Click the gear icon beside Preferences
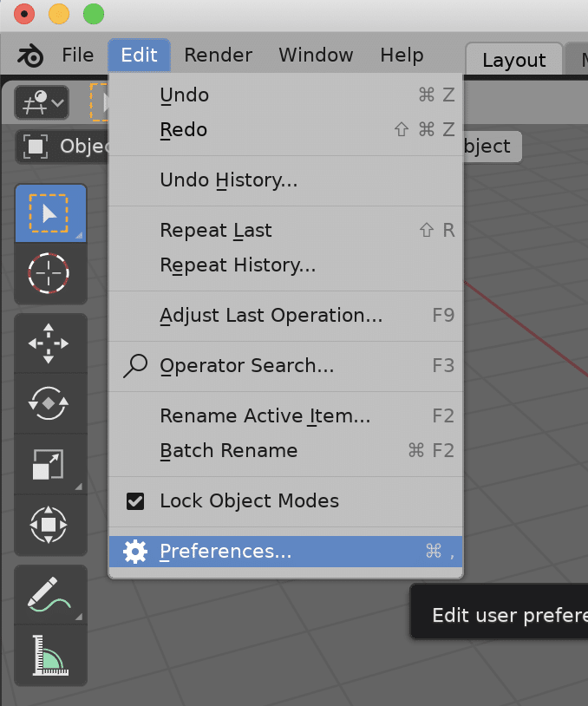This screenshot has width=588, height=706. [x=135, y=552]
